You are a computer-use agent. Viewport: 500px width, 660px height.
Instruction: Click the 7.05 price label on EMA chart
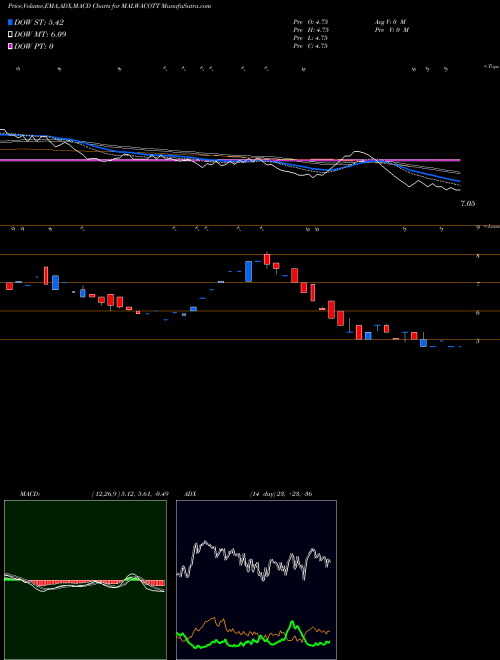coord(468,203)
